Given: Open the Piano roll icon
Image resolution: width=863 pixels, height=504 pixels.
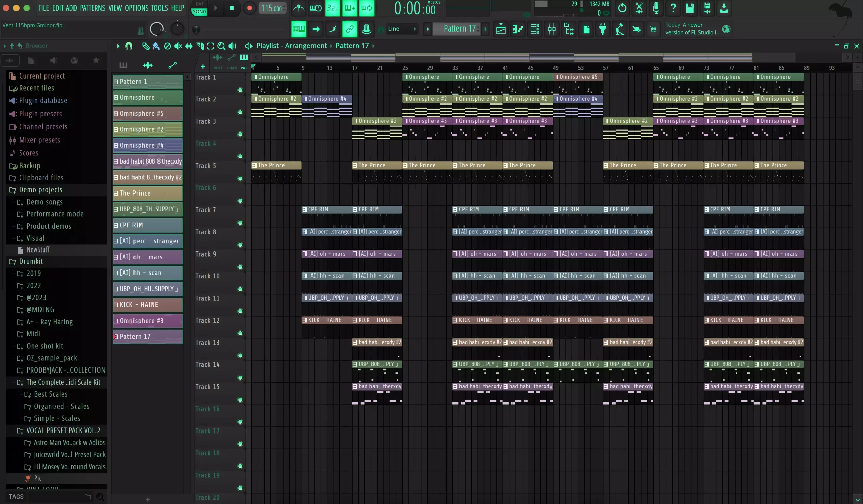Looking at the screenshot, I should pyautogui.click(x=517, y=29).
